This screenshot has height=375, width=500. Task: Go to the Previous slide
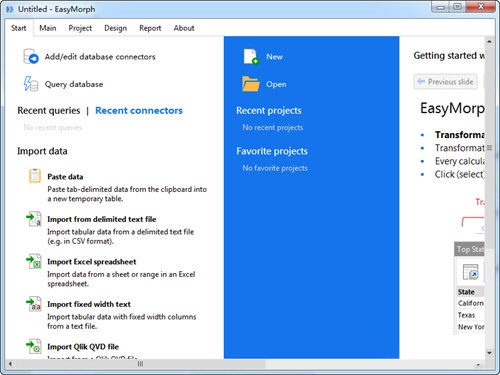(446, 82)
